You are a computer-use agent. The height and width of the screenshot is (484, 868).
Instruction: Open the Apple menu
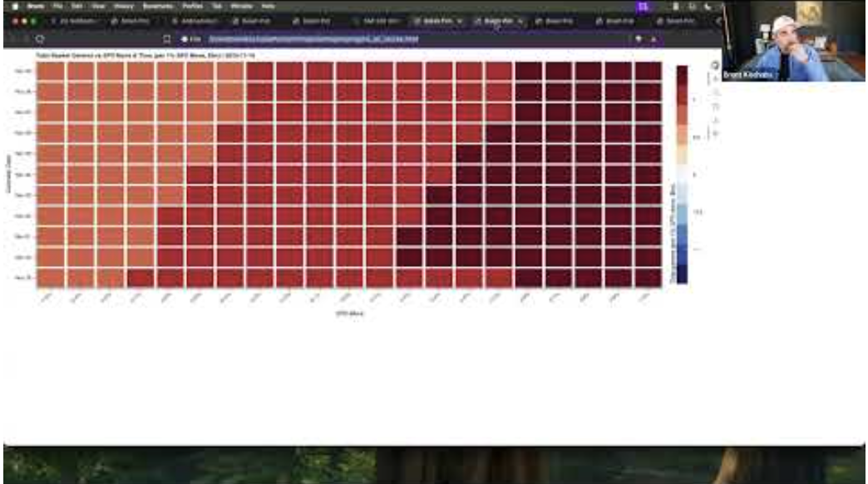pyautogui.click(x=14, y=6)
